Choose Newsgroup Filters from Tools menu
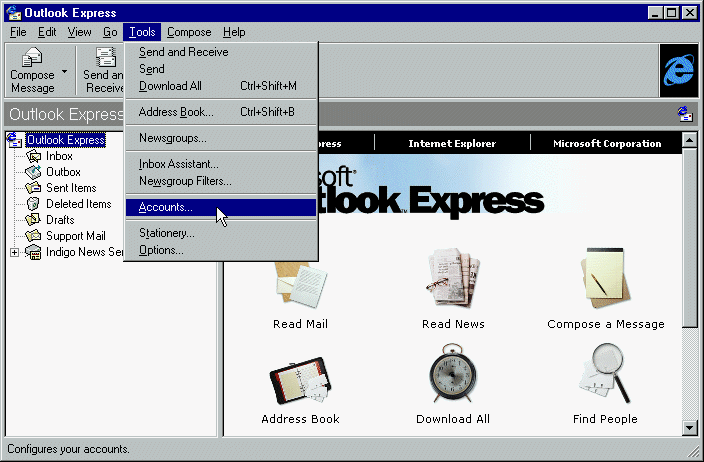Image resolution: width=704 pixels, height=462 pixels. coord(221,181)
